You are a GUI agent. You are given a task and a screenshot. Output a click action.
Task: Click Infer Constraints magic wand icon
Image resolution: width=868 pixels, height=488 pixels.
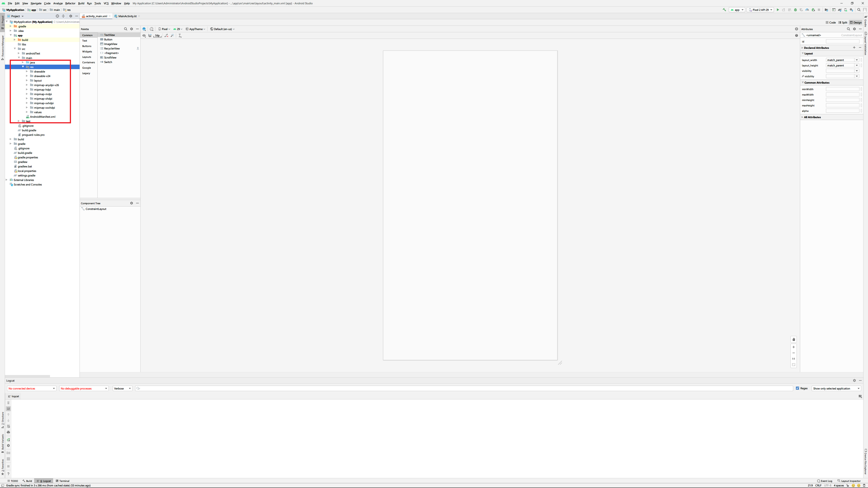tap(172, 35)
